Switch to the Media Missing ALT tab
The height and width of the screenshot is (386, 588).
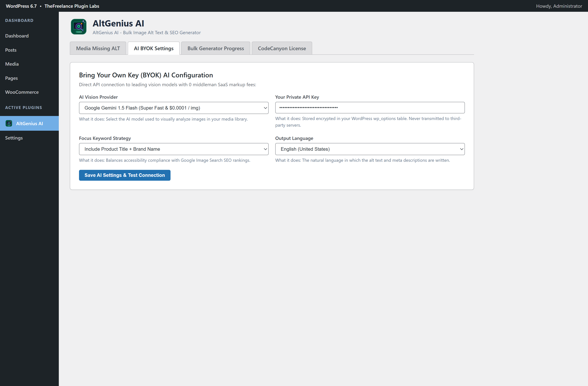click(x=98, y=48)
